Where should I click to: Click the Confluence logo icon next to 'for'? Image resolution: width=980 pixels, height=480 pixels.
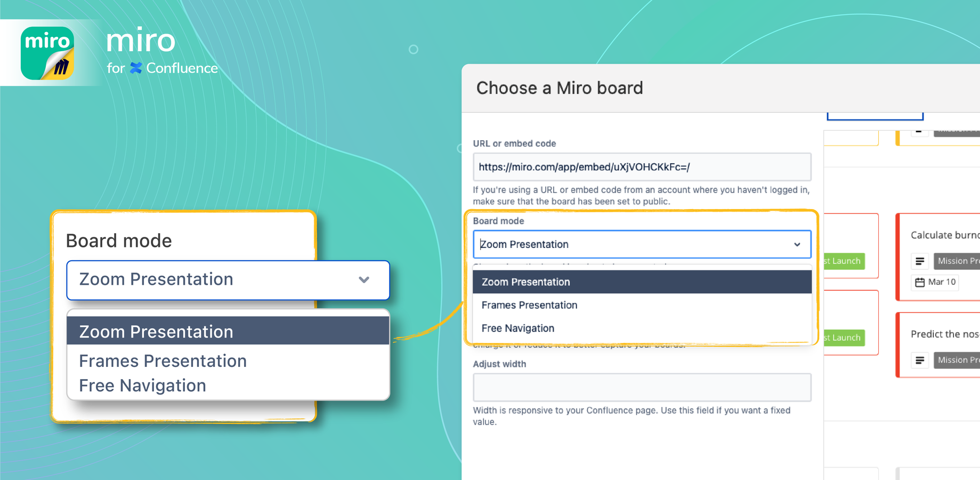(136, 68)
